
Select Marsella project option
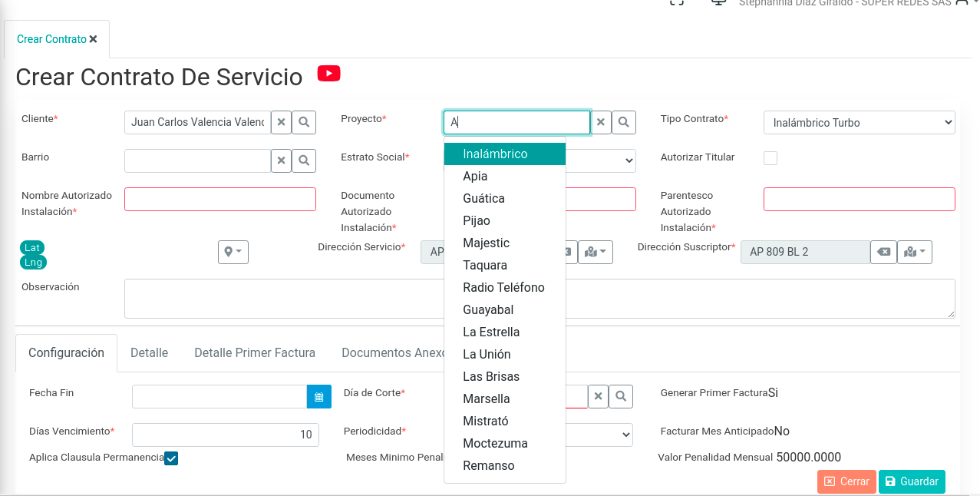(505, 398)
